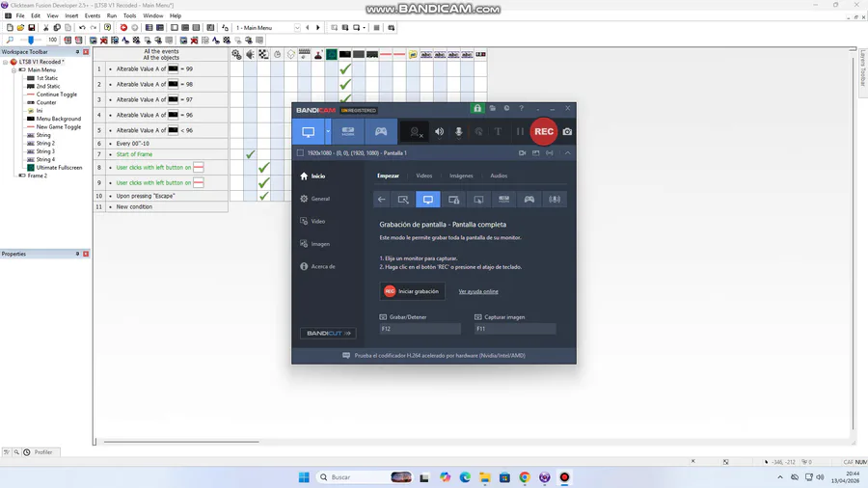Select HDMI device recording mode in Bandicam
This screenshot has height=488, width=868.
[347, 132]
